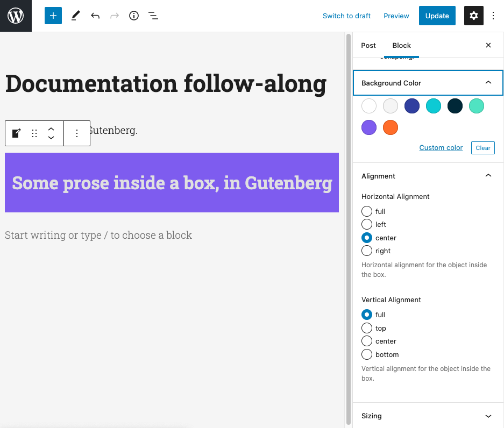Screen dimensions: 504x428
Task: Open the document details info icon
Action: coord(134,16)
